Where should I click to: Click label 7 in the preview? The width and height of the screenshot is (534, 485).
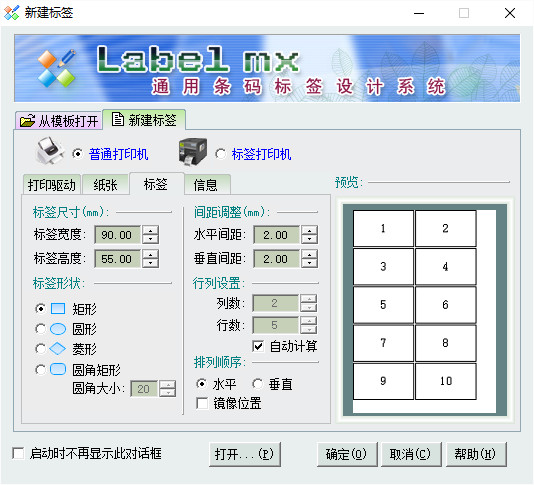coord(383,343)
